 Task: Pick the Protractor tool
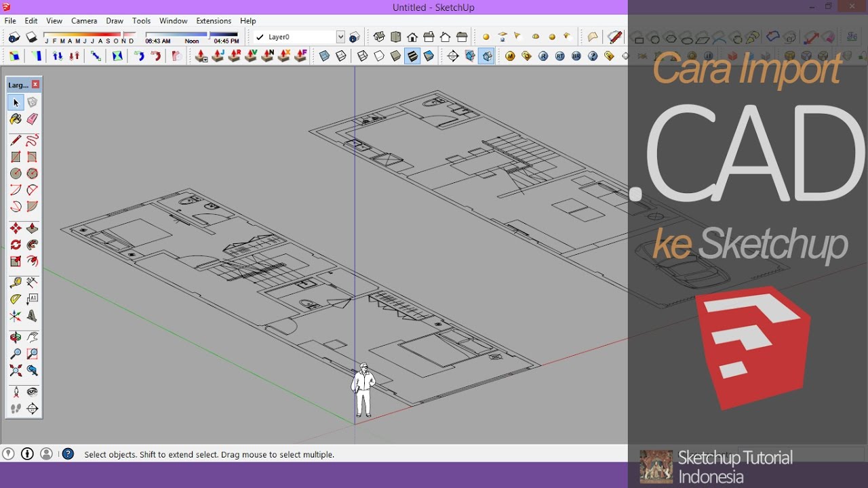click(x=16, y=299)
